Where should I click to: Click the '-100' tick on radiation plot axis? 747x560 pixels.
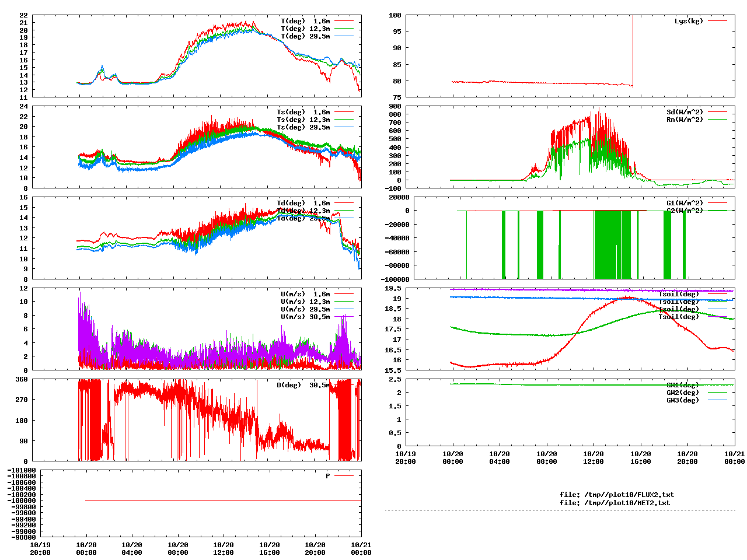click(x=393, y=188)
